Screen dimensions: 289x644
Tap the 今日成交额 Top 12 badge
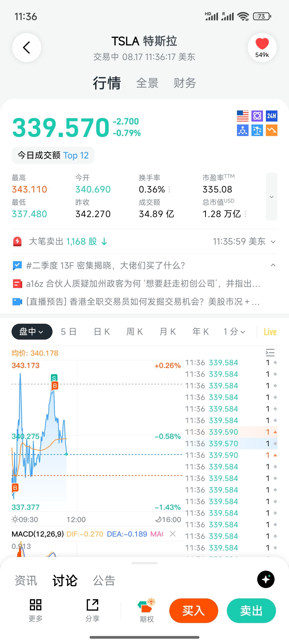[53, 155]
